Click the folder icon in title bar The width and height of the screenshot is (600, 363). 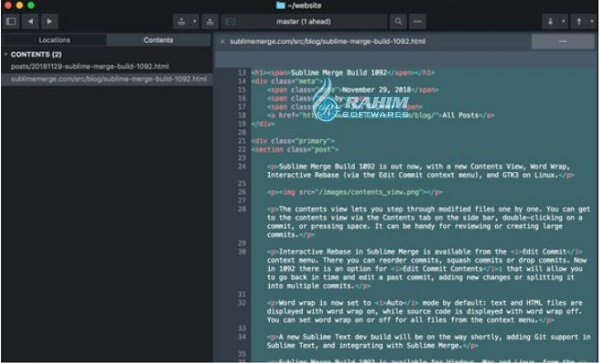(x=280, y=5)
